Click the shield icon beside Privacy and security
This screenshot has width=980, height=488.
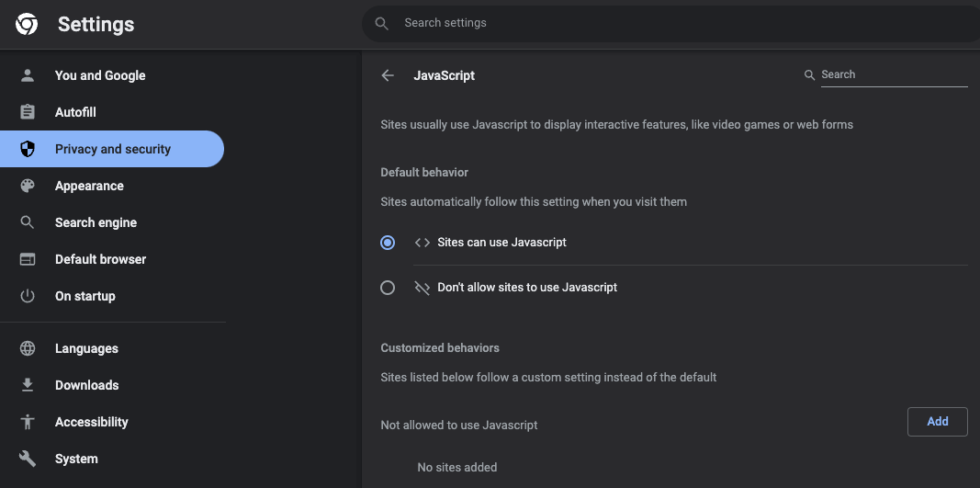tap(28, 149)
